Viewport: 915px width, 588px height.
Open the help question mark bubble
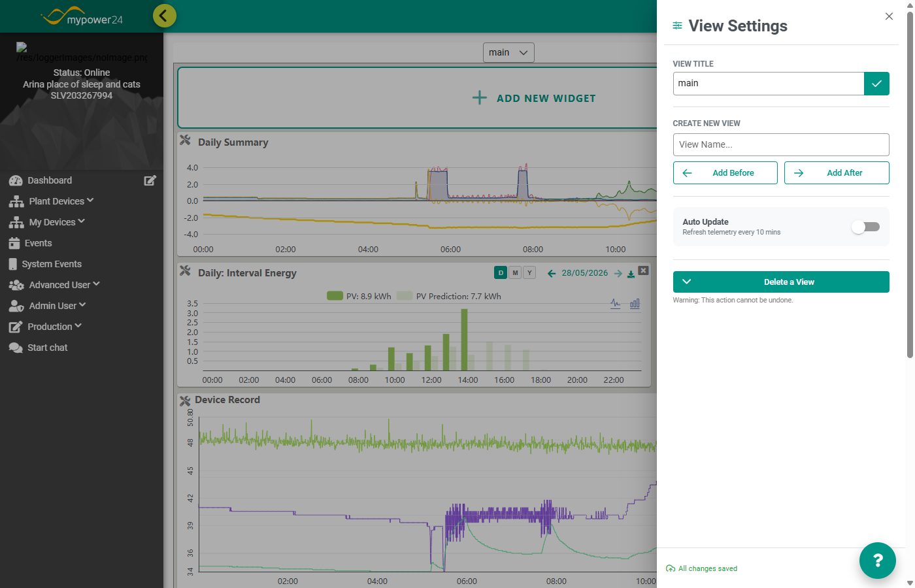coord(878,561)
